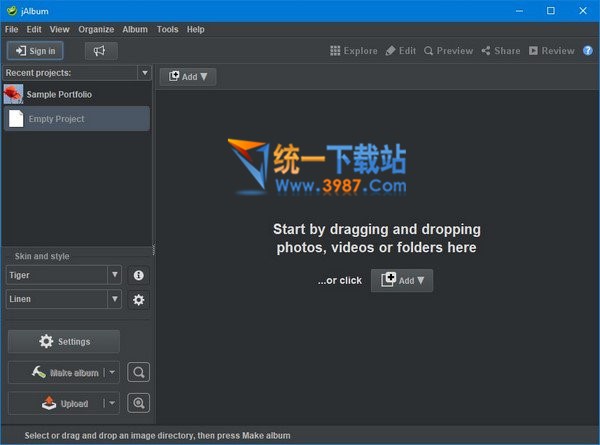Minimize the jAlbum window
600x445 pixels.
519,11
